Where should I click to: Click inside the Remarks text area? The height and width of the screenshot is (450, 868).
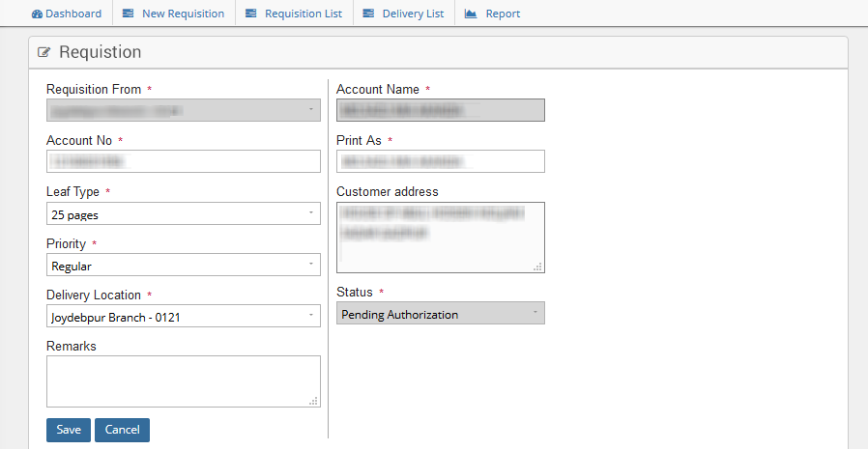pos(184,380)
